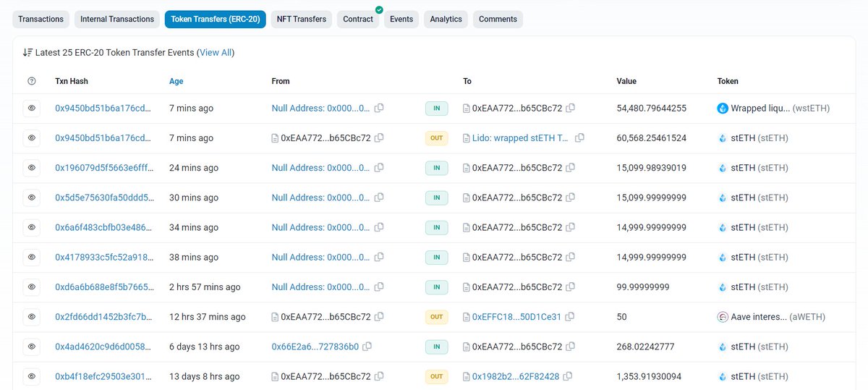
Task: Preview transaction 0x196079d5f5663e6fff via eye icon
Action: tap(32, 168)
